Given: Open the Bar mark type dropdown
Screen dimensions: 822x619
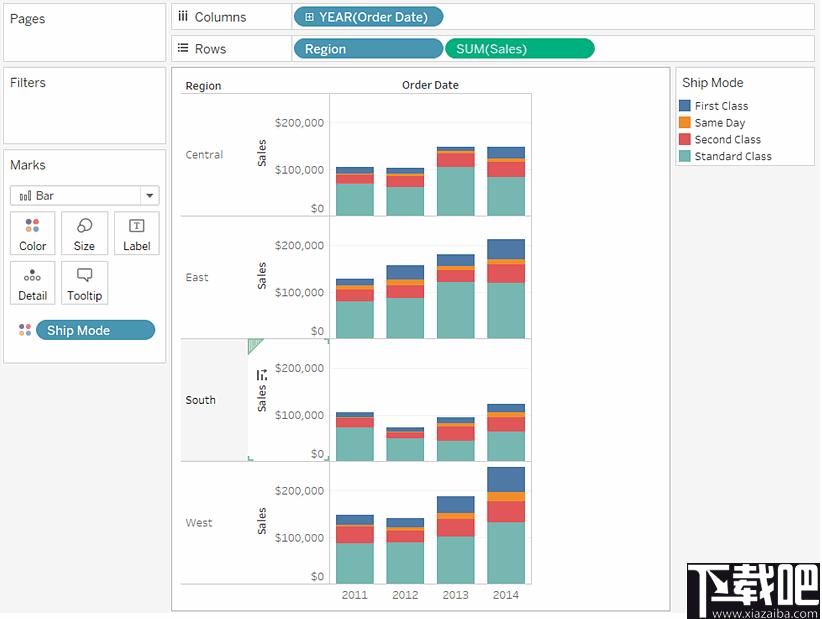Looking at the screenshot, I should pos(84,196).
